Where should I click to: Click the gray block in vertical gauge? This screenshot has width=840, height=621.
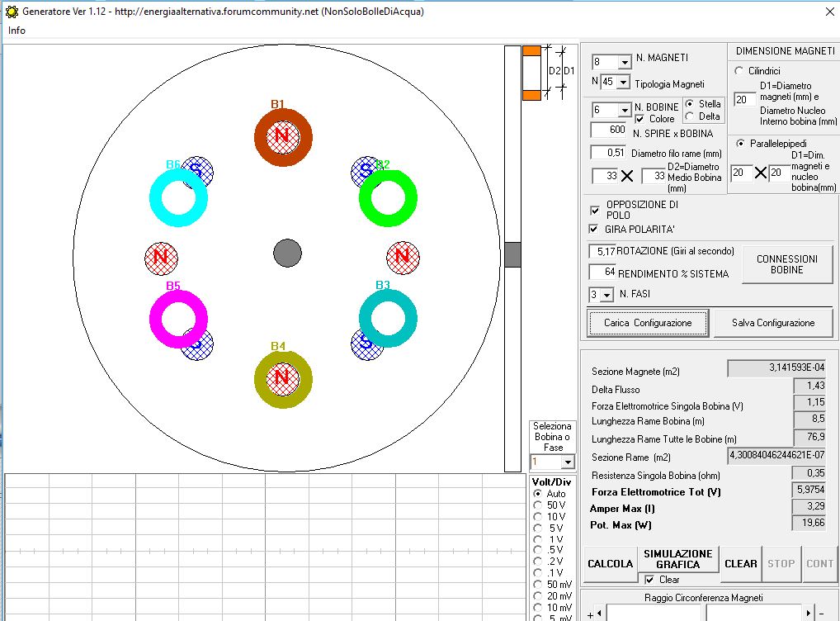pos(512,254)
